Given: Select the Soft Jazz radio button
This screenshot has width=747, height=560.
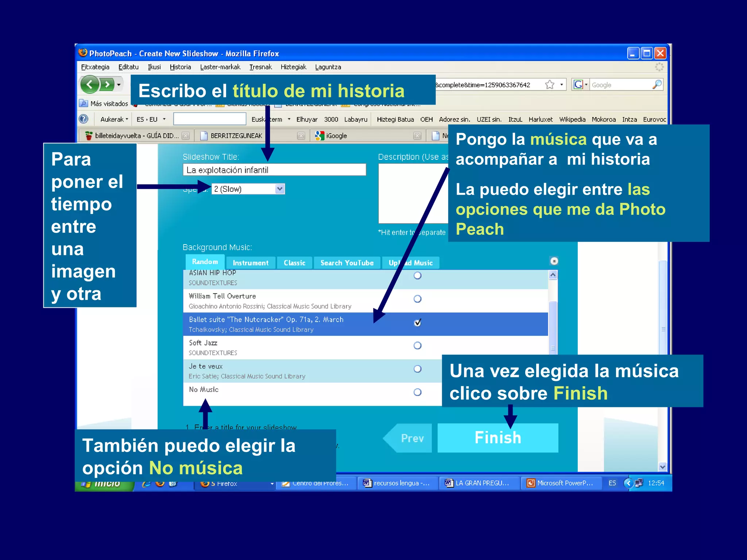Looking at the screenshot, I should pyautogui.click(x=418, y=346).
